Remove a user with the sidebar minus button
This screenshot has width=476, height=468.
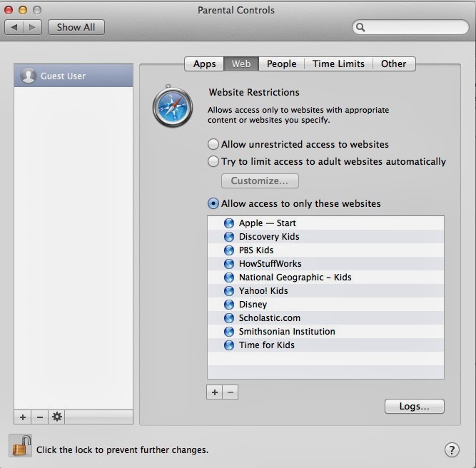39,417
